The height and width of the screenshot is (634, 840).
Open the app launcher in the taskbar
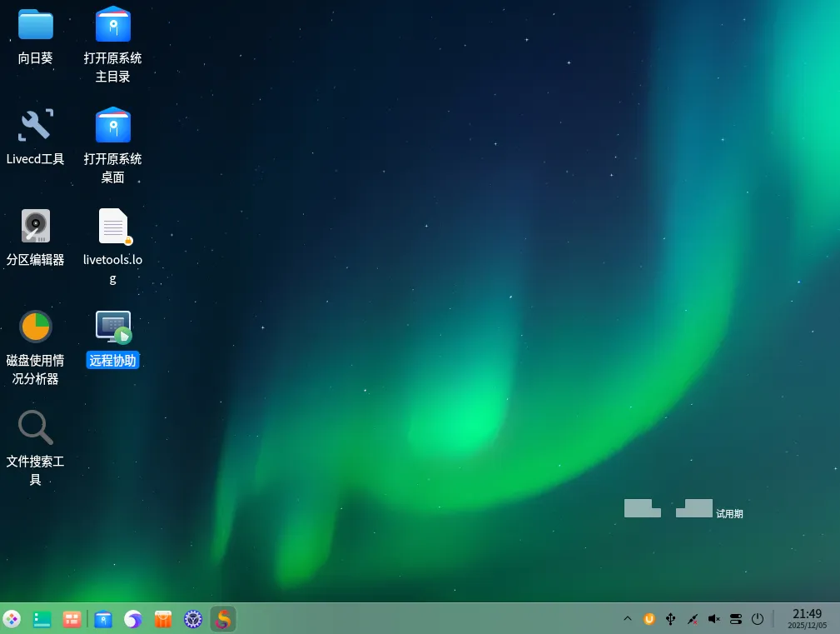[12, 619]
